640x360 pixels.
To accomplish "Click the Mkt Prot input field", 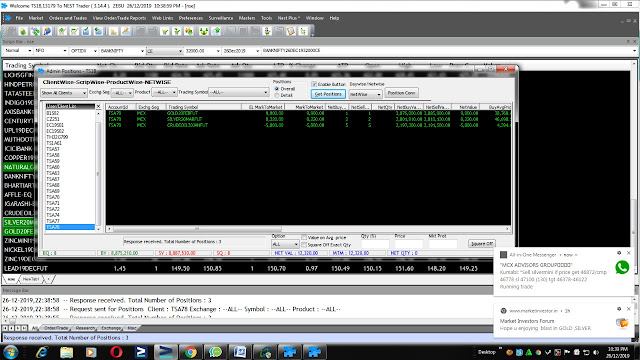I will [443, 244].
